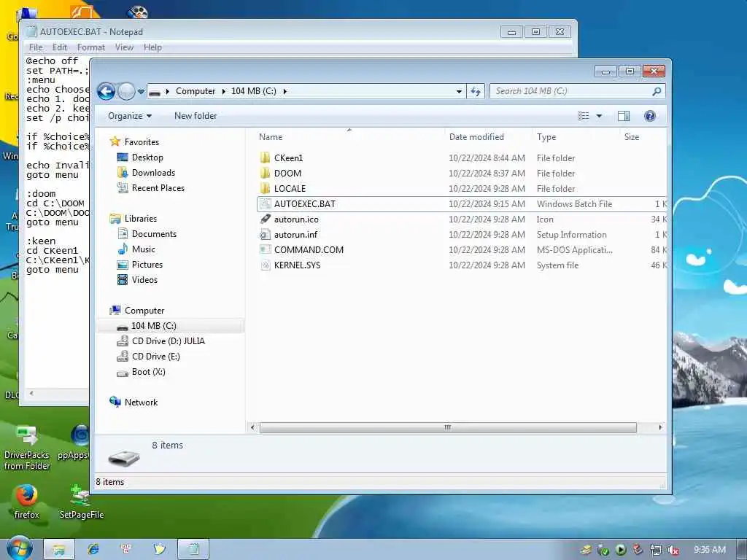
Task: Click Network in the navigation pane
Action: [x=141, y=402]
